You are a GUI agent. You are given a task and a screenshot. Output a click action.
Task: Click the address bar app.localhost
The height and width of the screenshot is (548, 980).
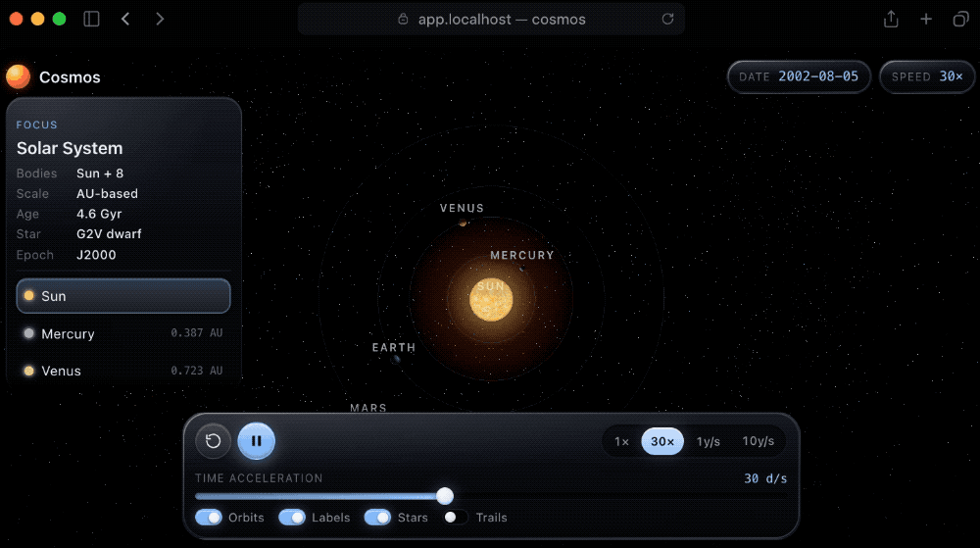tap(491, 19)
